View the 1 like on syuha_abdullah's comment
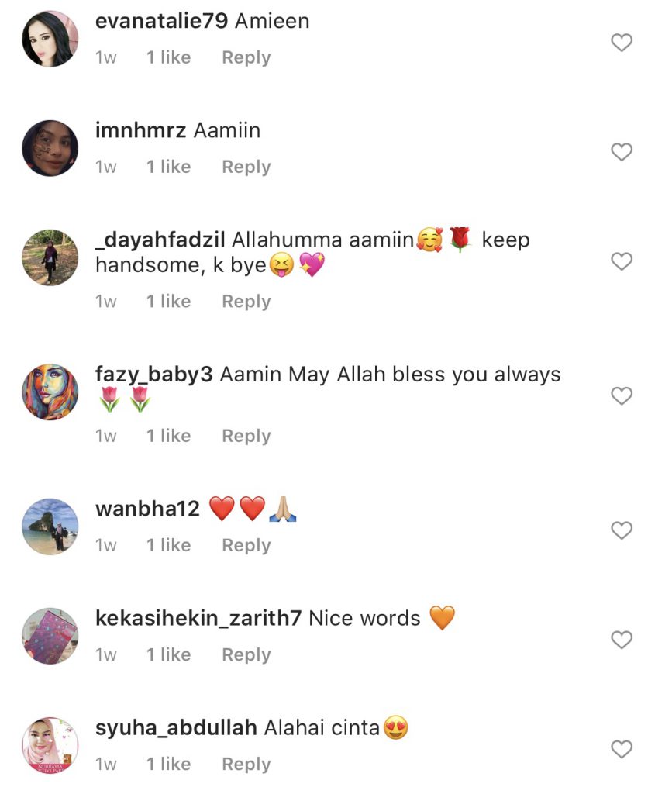Viewport: 672px width, 794px height. [168, 764]
